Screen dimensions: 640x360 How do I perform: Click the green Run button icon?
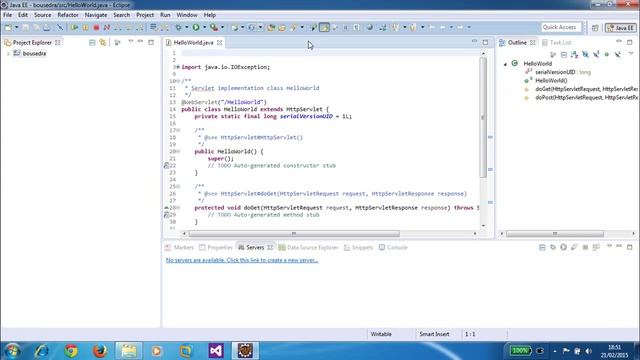196,27
